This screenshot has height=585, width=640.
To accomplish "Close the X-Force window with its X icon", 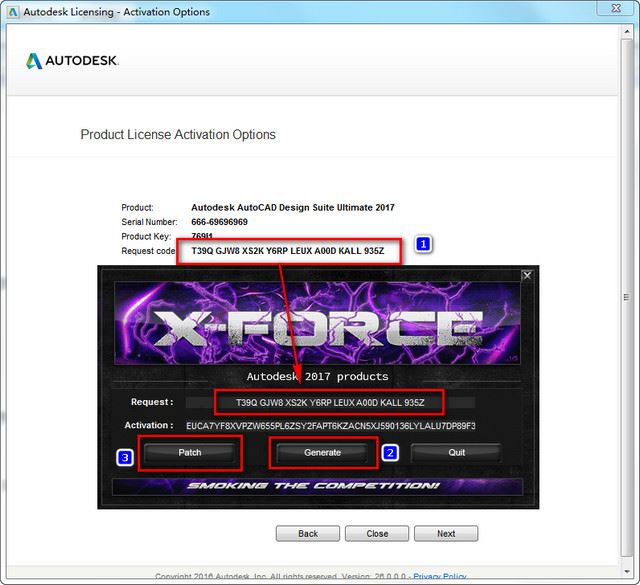I will [x=527, y=276].
